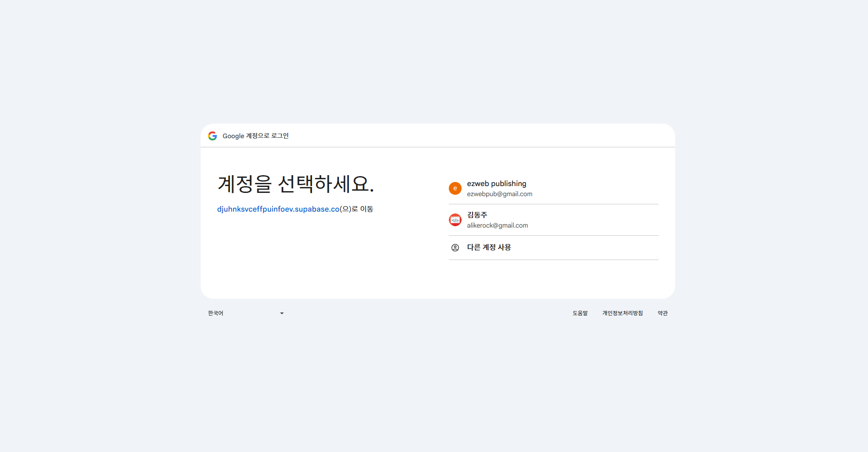
Task: Use another account via 다른 계정 사용
Action: (554, 248)
